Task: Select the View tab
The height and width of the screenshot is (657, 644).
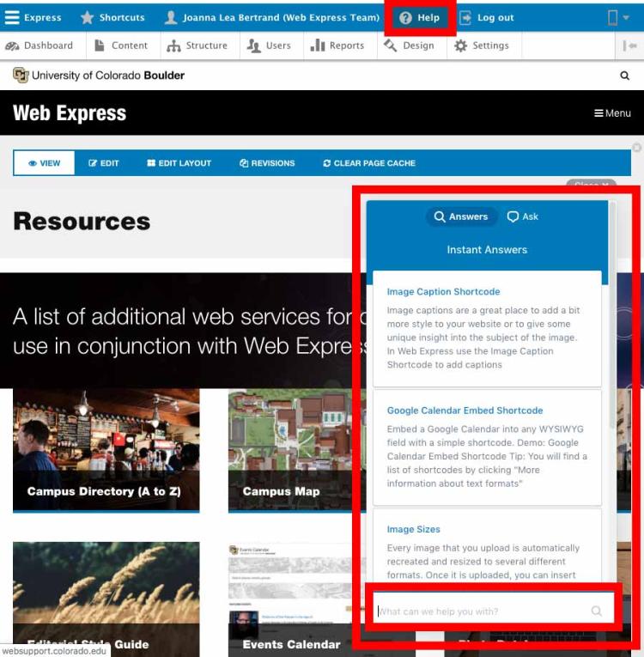Action: pos(44,163)
